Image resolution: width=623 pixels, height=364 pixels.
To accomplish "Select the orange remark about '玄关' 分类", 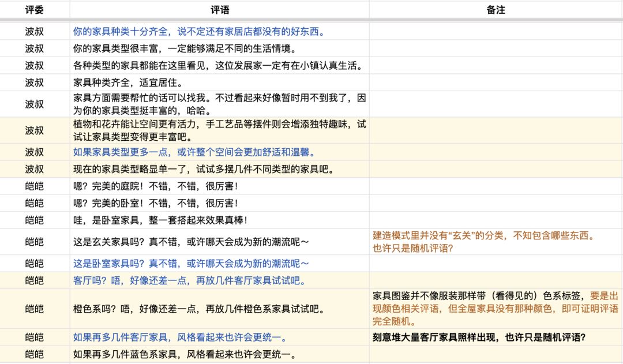I will click(496, 242).
